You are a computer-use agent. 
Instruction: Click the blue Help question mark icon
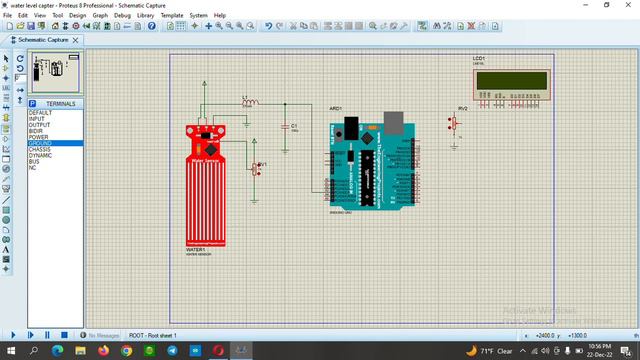pos(151,26)
